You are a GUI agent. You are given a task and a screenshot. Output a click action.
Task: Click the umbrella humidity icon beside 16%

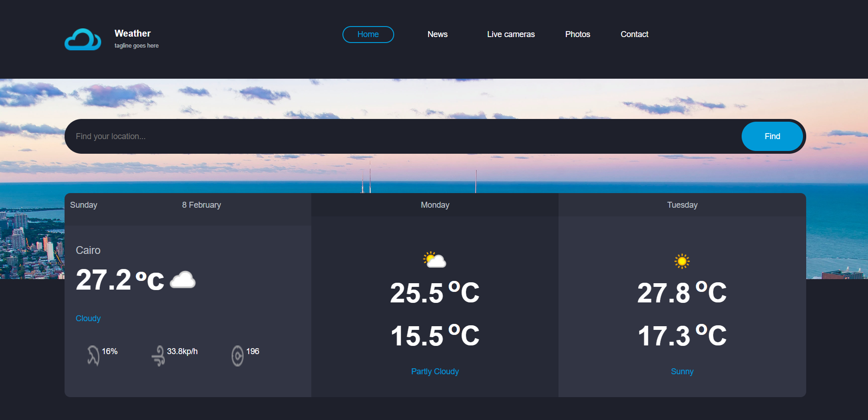pyautogui.click(x=93, y=355)
